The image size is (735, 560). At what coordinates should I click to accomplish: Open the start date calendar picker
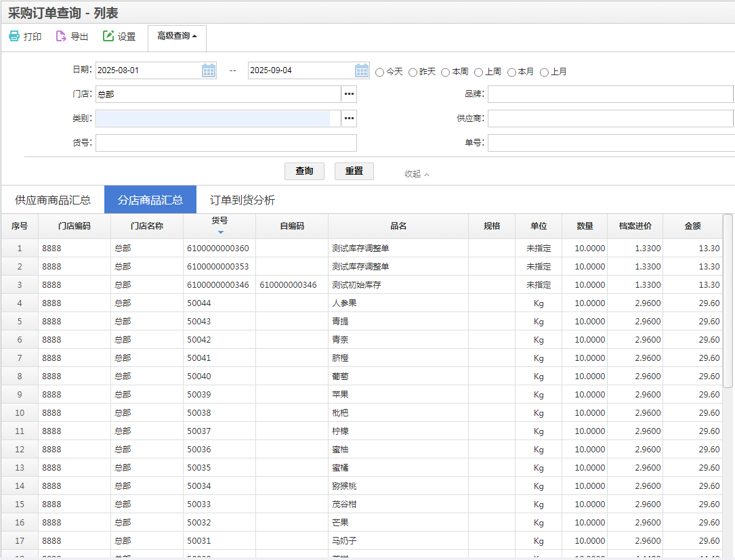(x=209, y=70)
